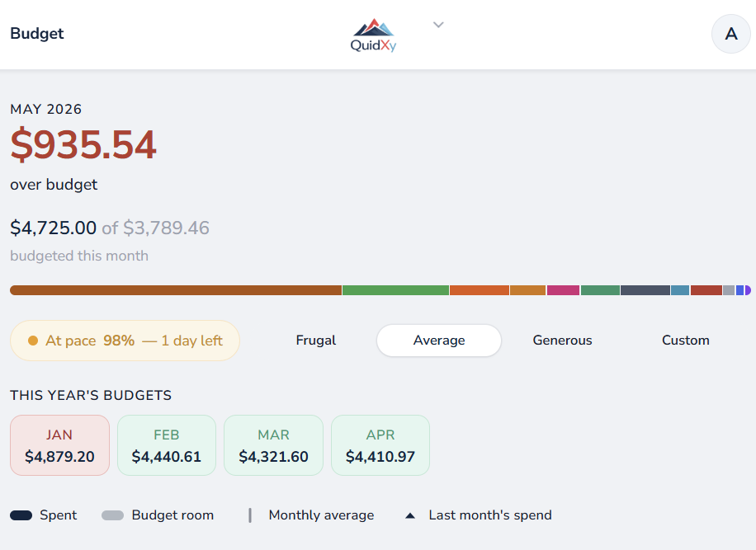Click the MAY 2026 month label

pyautogui.click(x=45, y=110)
